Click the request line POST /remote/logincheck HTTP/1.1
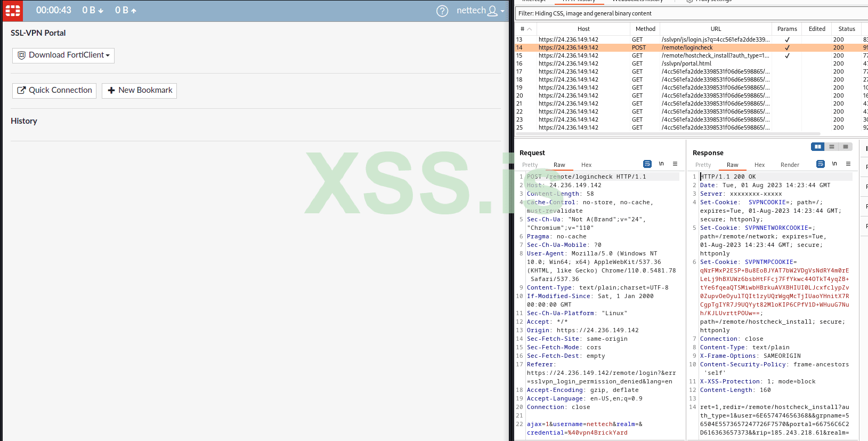The height and width of the screenshot is (441, 868). click(586, 177)
